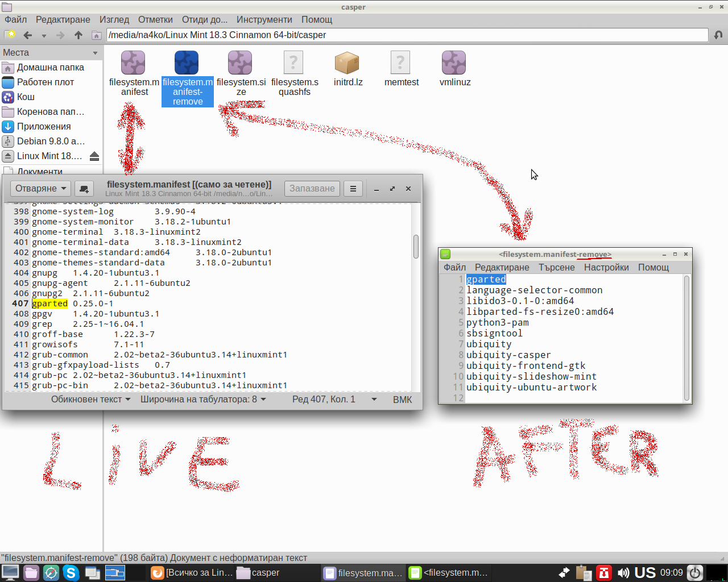Select the filesystem.squashfs file icon
Image resolution: width=728 pixels, height=582 pixels.
(293, 63)
